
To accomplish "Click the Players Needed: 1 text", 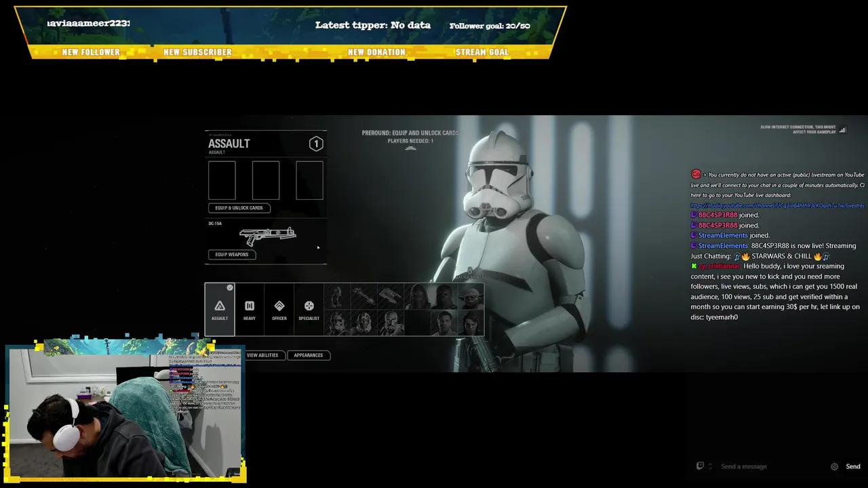I will pyautogui.click(x=410, y=141).
